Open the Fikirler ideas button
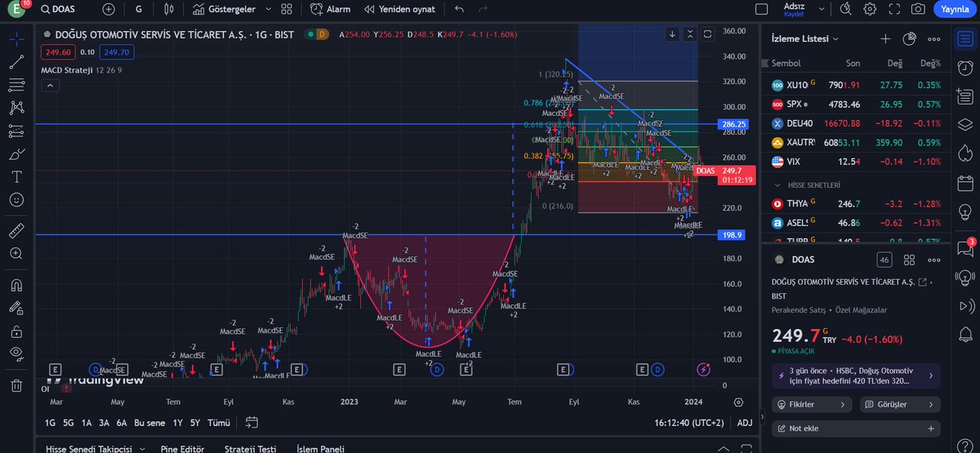Image resolution: width=980 pixels, height=453 pixels. tap(812, 404)
